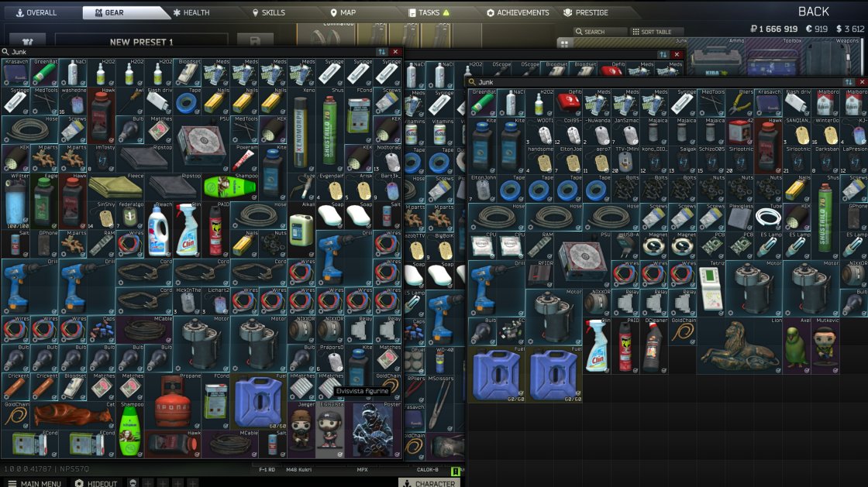Image resolution: width=868 pixels, height=487 pixels.
Task: Click the Caps capacitors item
Action: (x=102, y=329)
